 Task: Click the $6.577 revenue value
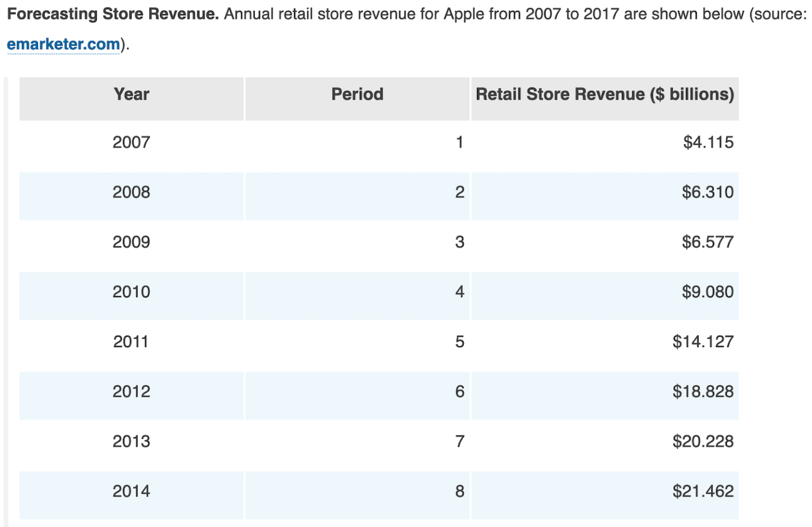(708, 242)
